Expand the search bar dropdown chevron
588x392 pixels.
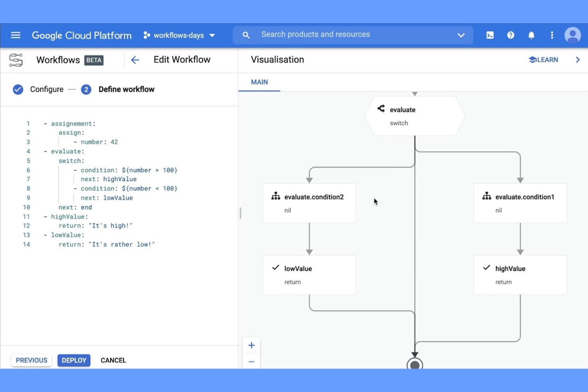click(461, 35)
